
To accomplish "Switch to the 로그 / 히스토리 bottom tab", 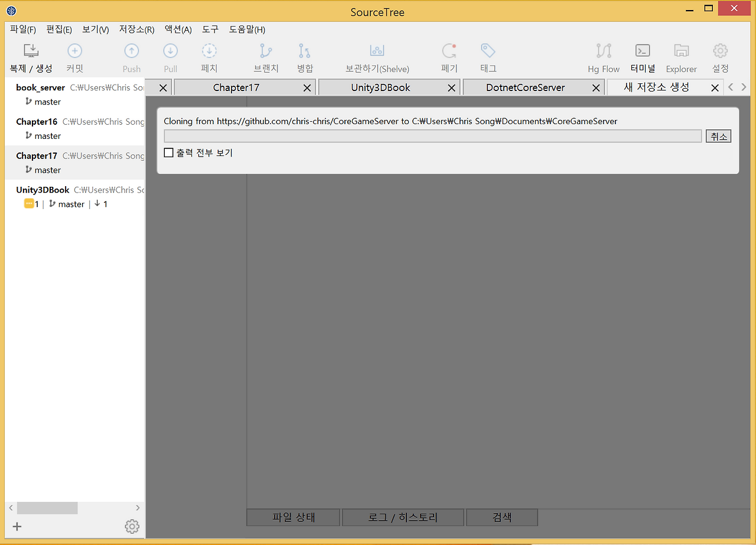I will 403,517.
